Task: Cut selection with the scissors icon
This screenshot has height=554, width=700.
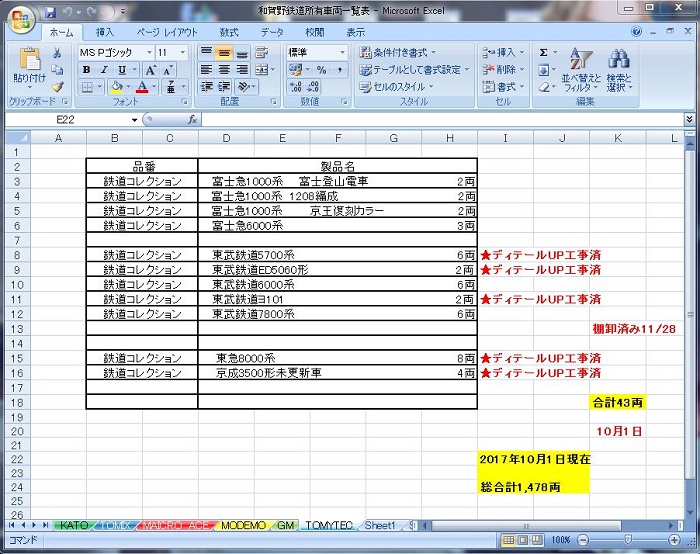Action: click(x=57, y=53)
